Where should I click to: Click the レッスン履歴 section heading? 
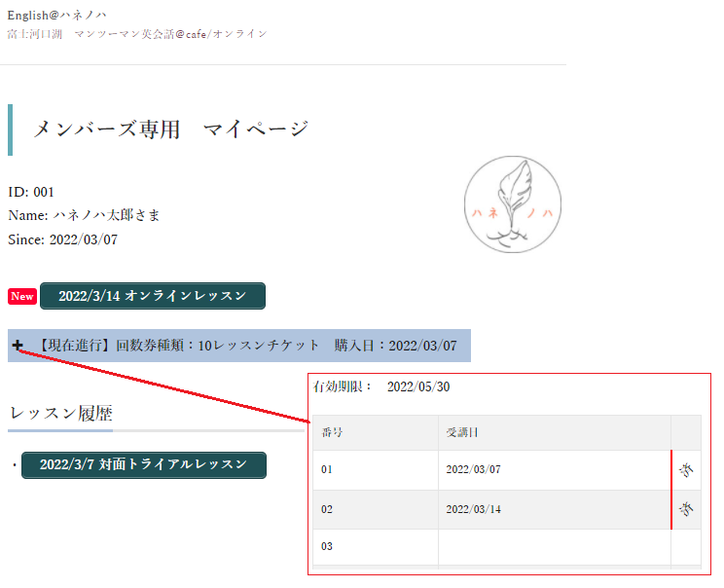[x=59, y=413]
